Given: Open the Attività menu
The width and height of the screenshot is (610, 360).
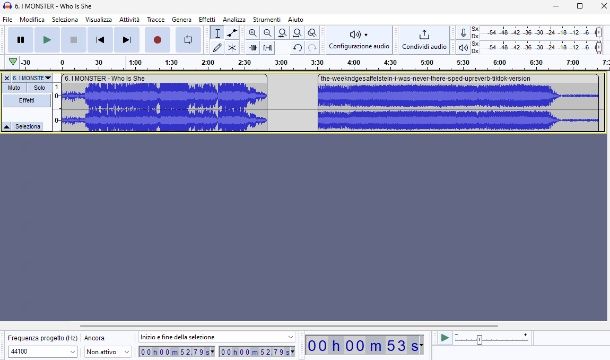Looking at the screenshot, I should pyautogui.click(x=129, y=19).
